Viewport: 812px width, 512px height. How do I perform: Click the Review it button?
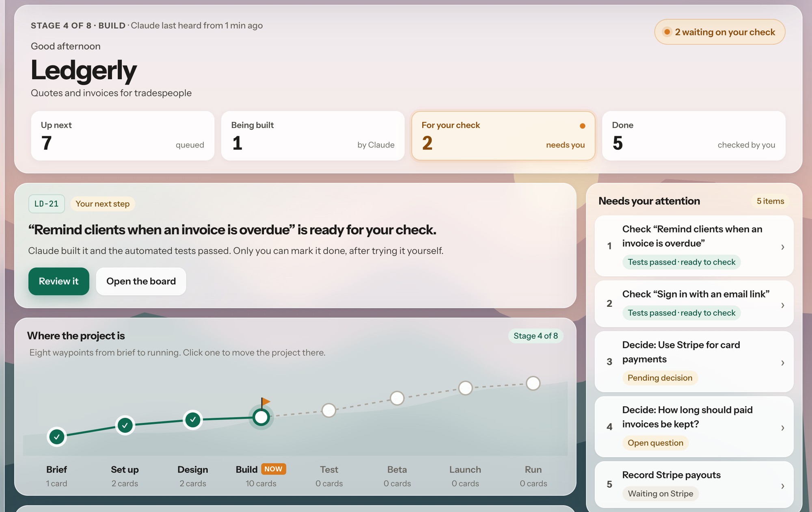tap(59, 281)
